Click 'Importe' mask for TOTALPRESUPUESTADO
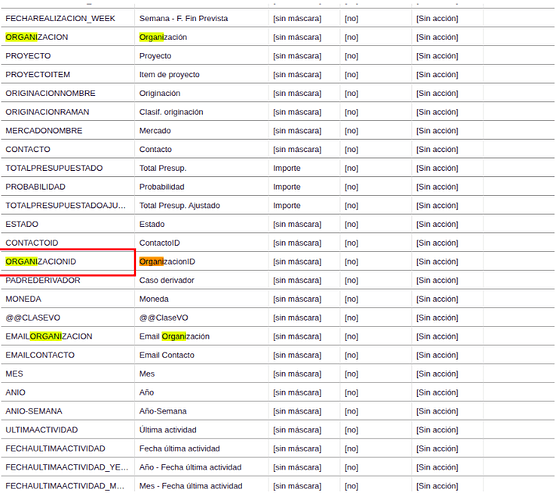The image size is (558, 500). (x=287, y=168)
